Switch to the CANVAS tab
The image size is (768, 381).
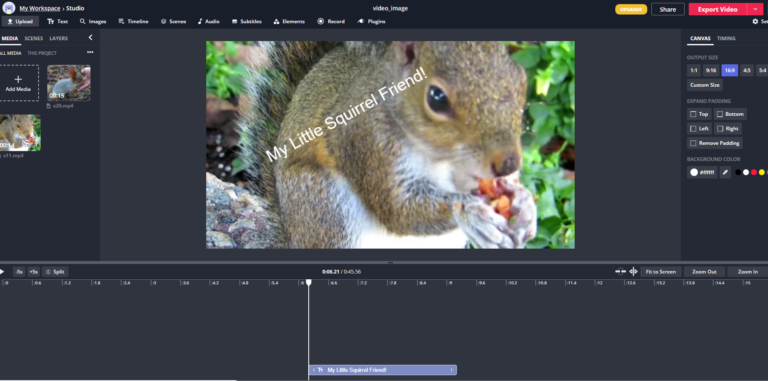[700, 38]
